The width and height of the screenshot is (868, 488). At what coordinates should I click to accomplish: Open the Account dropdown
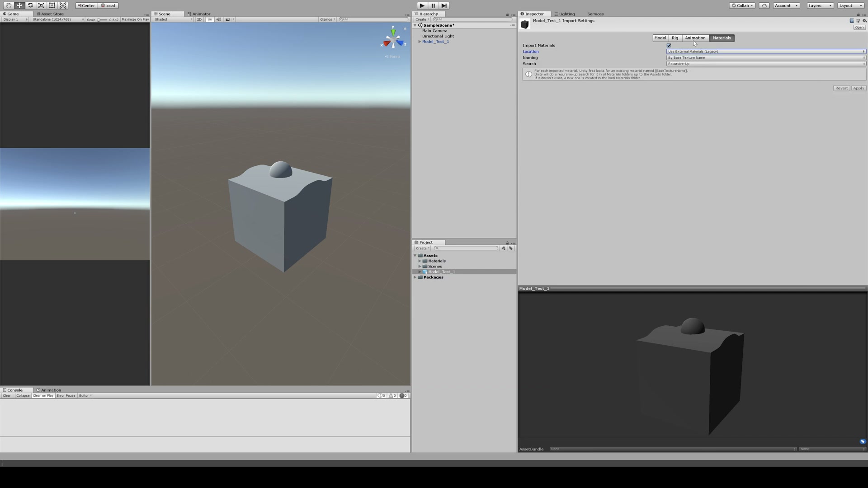pyautogui.click(x=786, y=5)
